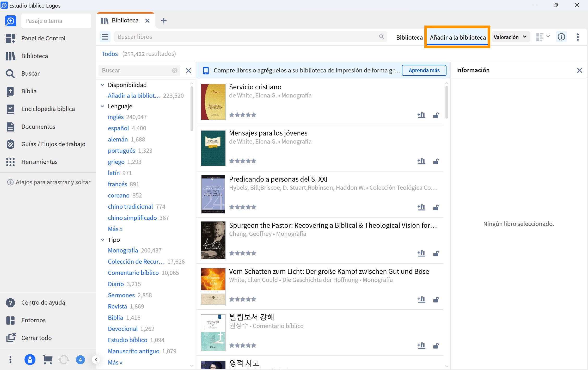Click the Aprenda más button
The height and width of the screenshot is (370, 588).
point(424,70)
